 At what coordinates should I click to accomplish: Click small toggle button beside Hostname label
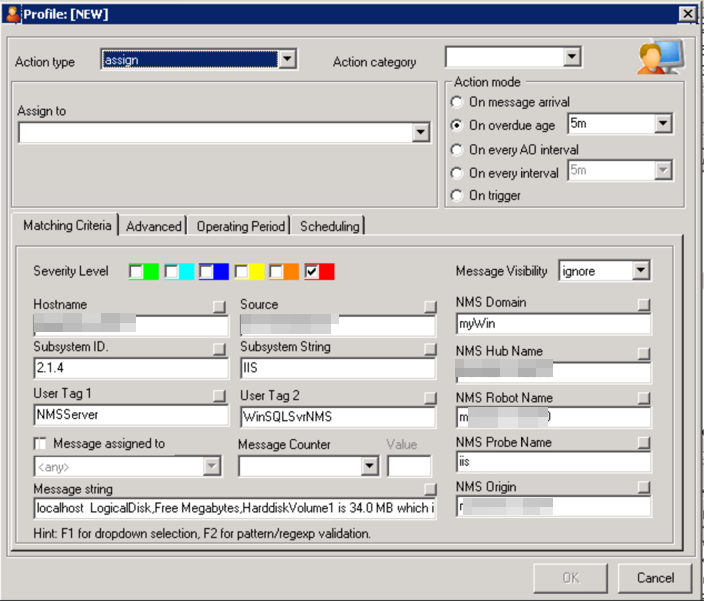pyautogui.click(x=218, y=306)
